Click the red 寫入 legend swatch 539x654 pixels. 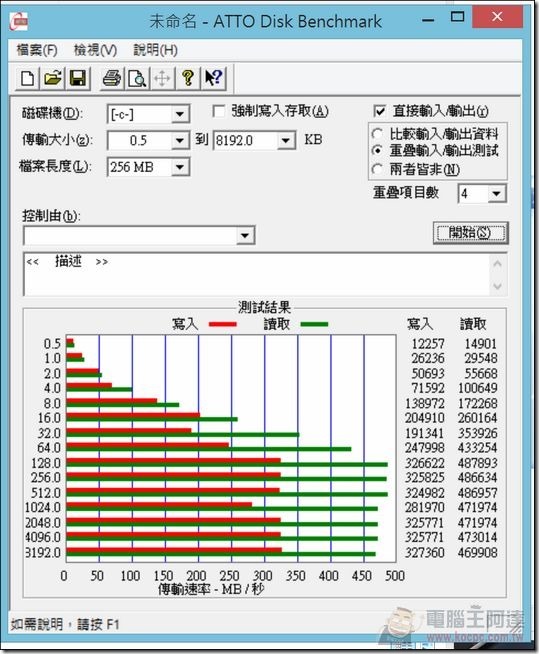click(223, 324)
